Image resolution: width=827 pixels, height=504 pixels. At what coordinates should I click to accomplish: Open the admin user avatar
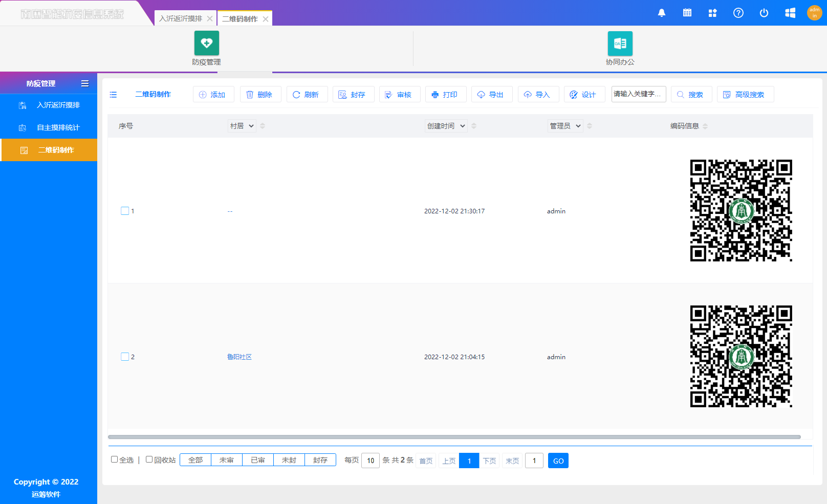click(x=814, y=13)
